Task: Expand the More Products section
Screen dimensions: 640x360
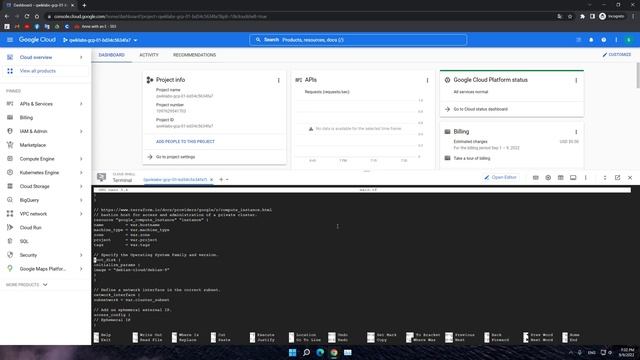Action: point(27,284)
